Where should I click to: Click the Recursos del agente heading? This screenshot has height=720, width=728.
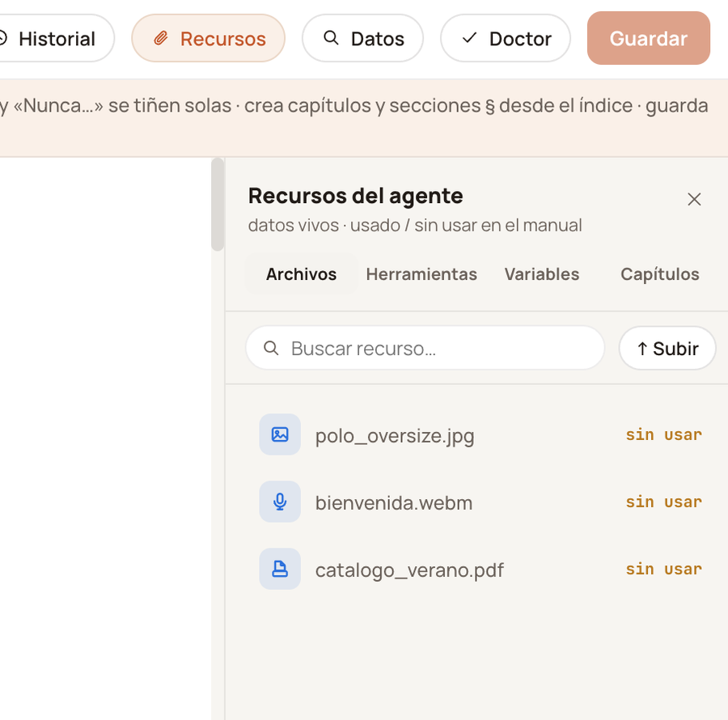(x=356, y=196)
